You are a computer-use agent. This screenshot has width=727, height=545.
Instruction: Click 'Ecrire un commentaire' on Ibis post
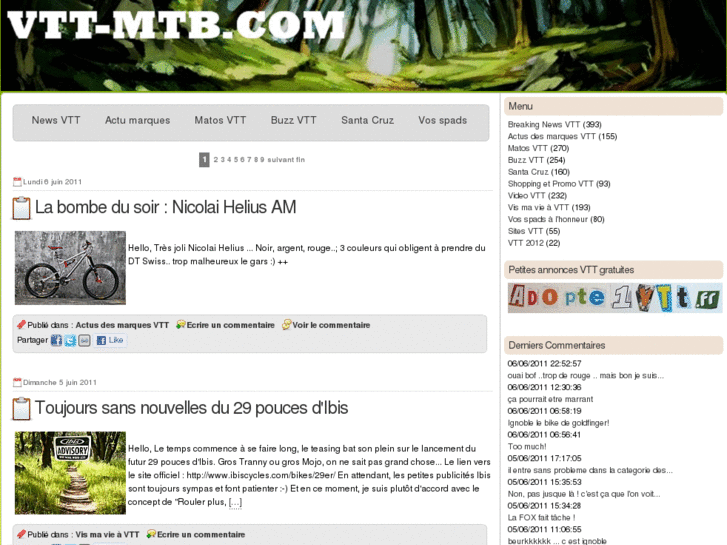201,534
